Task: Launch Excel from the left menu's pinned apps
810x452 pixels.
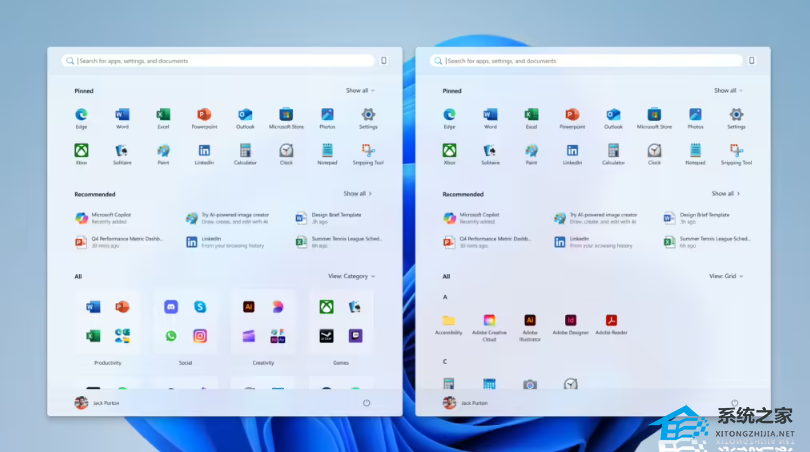Action: 163,115
